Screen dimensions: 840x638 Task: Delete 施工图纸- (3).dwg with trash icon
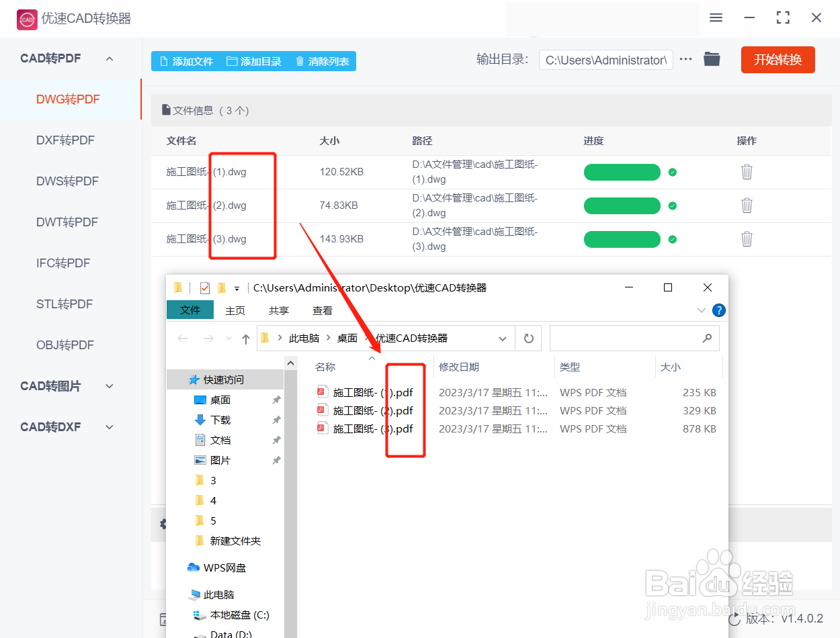pyautogui.click(x=747, y=239)
